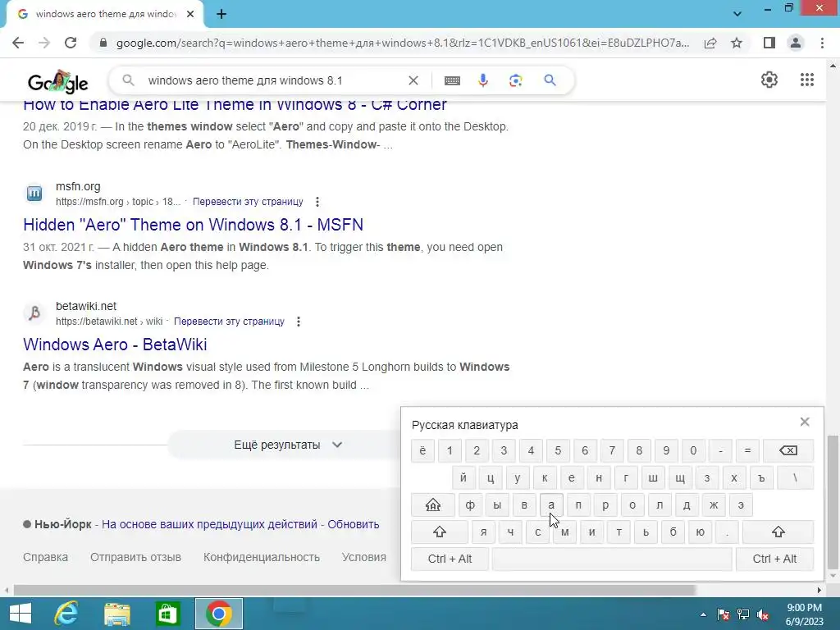This screenshot has width=840, height=630.
Task: Bookmark this page with the star icon
Action: [737, 43]
